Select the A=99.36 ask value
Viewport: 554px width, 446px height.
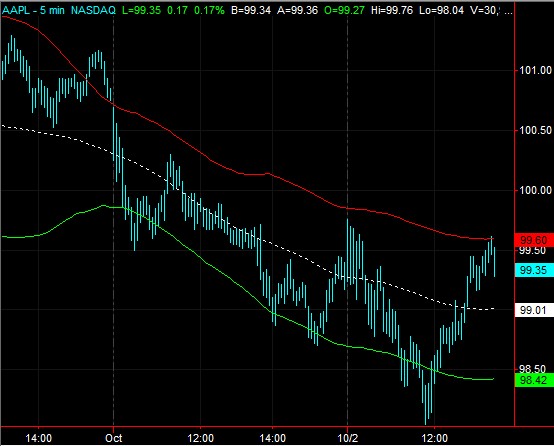(x=297, y=10)
